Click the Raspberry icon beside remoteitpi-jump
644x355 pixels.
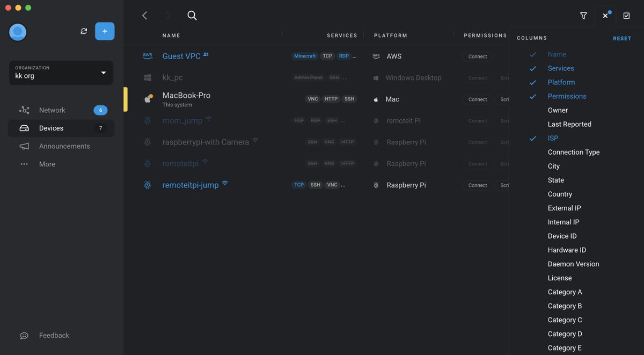coord(148,185)
